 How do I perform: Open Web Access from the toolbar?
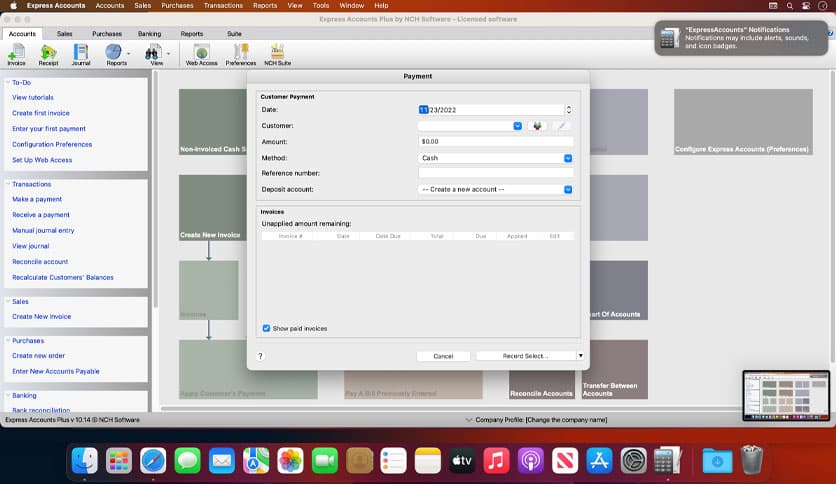[201, 53]
